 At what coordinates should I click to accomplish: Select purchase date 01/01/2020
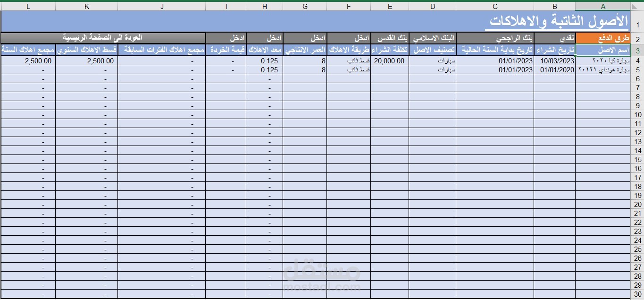pyautogui.click(x=554, y=69)
